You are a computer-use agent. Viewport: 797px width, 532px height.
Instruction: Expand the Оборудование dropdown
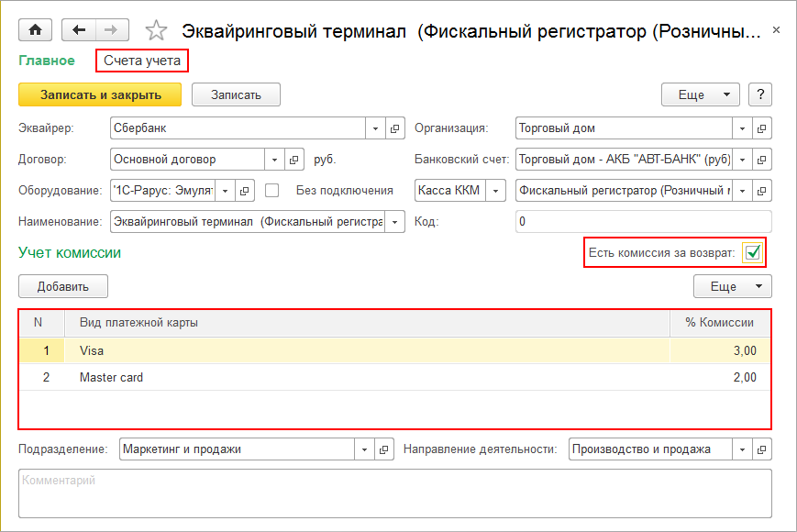tap(226, 191)
